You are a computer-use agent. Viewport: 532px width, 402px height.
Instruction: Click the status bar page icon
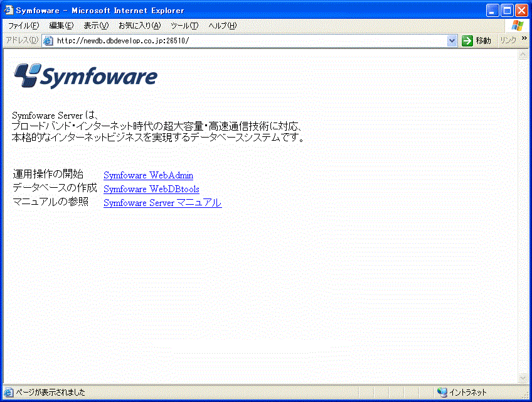tap(9, 393)
